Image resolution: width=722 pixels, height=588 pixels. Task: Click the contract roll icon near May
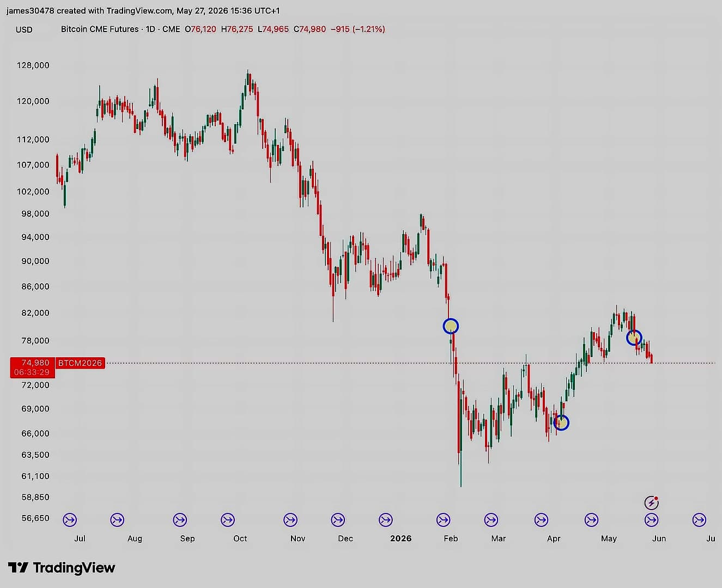[591, 520]
